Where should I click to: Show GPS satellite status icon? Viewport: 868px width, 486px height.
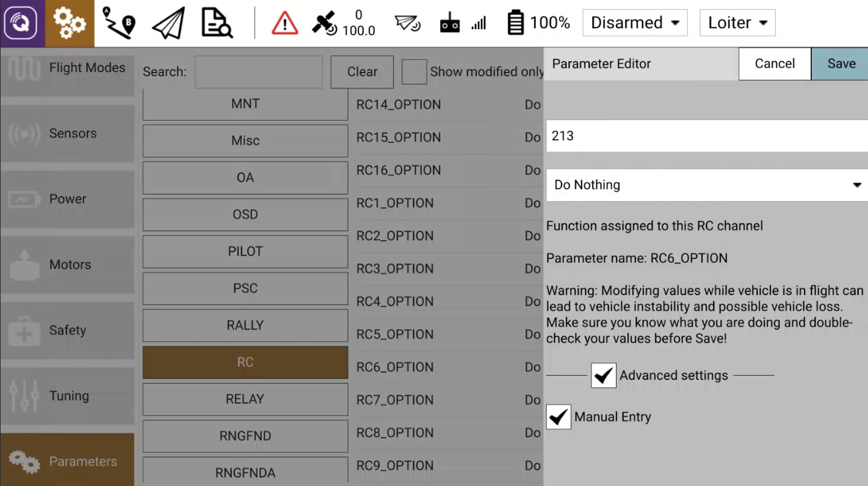324,23
